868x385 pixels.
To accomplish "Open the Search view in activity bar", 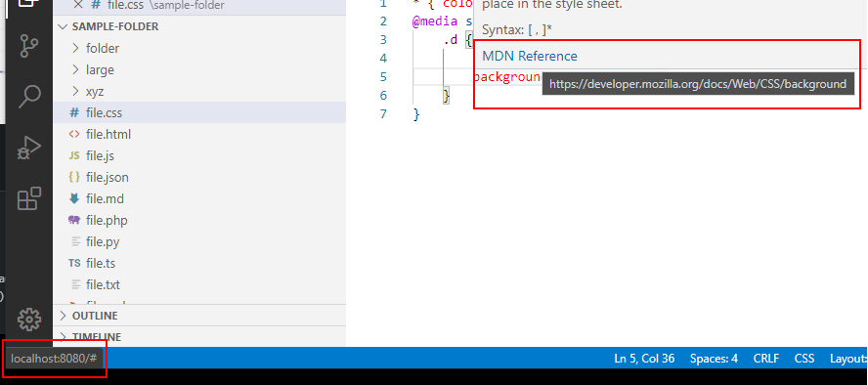I will (x=29, y=96).
